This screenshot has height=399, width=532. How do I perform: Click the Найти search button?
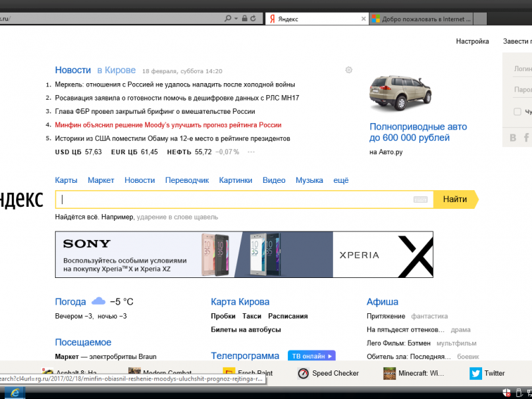point(456,199)
